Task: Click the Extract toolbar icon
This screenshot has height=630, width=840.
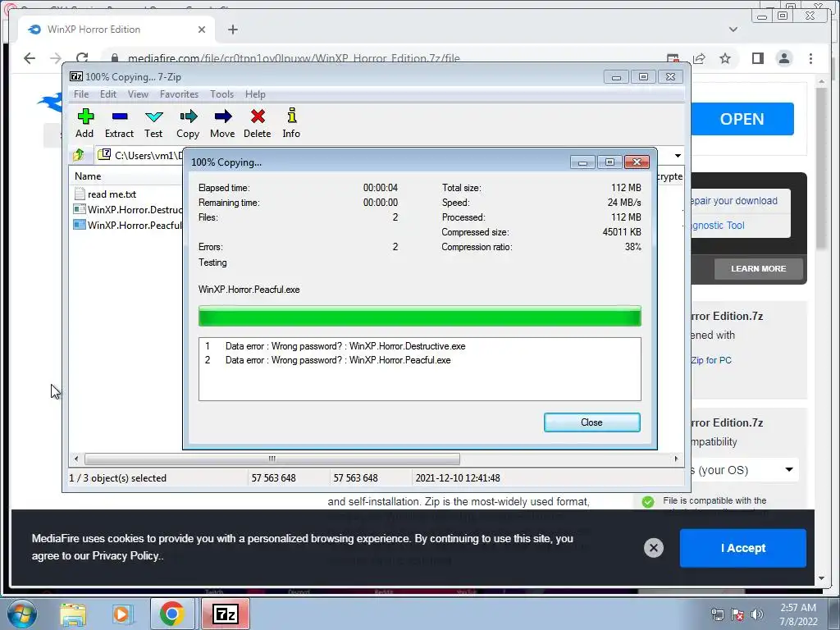Action: pos(119,124)
